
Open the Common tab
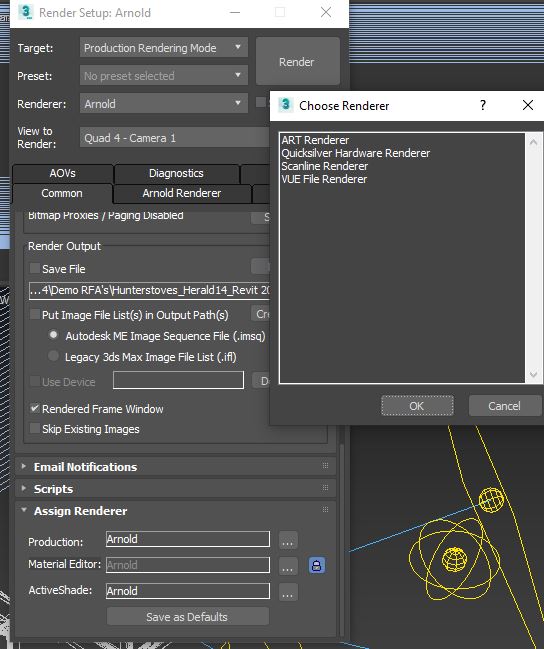pyautogui.click(x=62, y=193)
